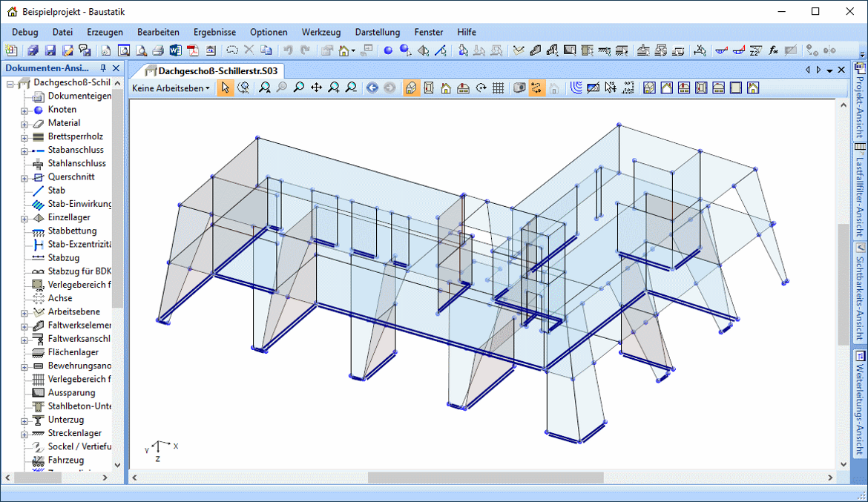Toggle the highlighted 3D house view button
This screenshot has width=868, height=502.
click(410, 88)
